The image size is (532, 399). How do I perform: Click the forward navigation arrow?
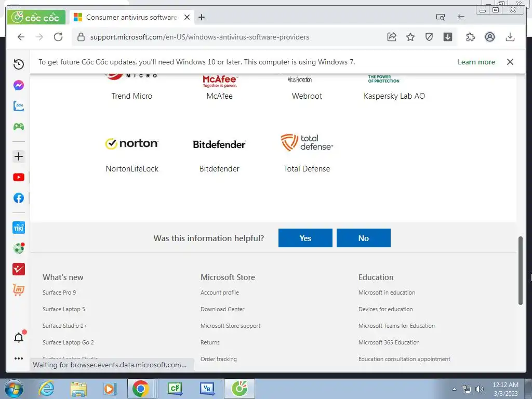(39, 37)
